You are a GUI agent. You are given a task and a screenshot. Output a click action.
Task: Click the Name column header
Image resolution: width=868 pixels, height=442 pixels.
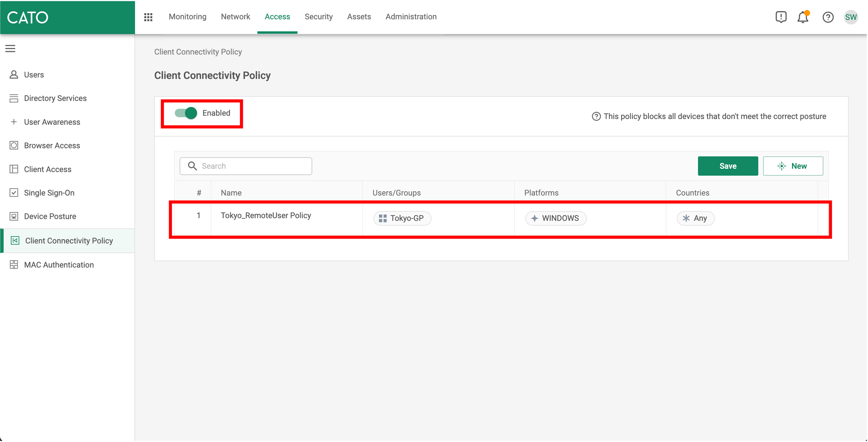[x=231, y=193]
